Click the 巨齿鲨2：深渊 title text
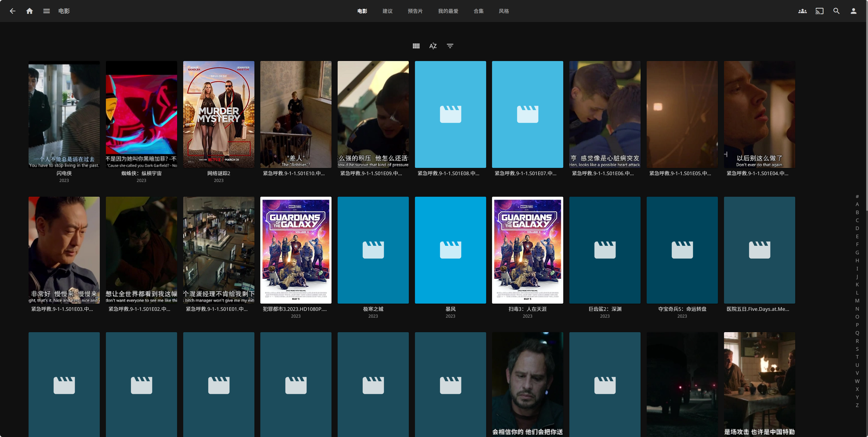Screen dimensions: 868x437 (x=605, y=309)
